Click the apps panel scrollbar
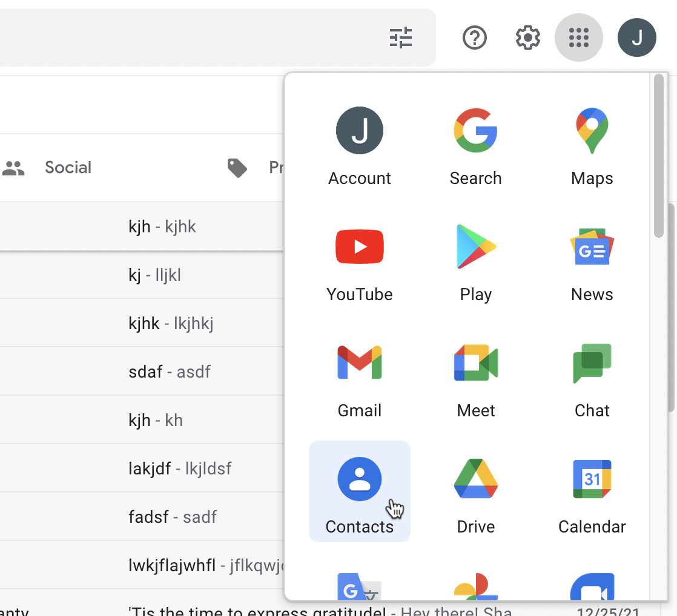The width and height of the screenshot is (677, 616). pyautogui.click(x=658, y=157)
